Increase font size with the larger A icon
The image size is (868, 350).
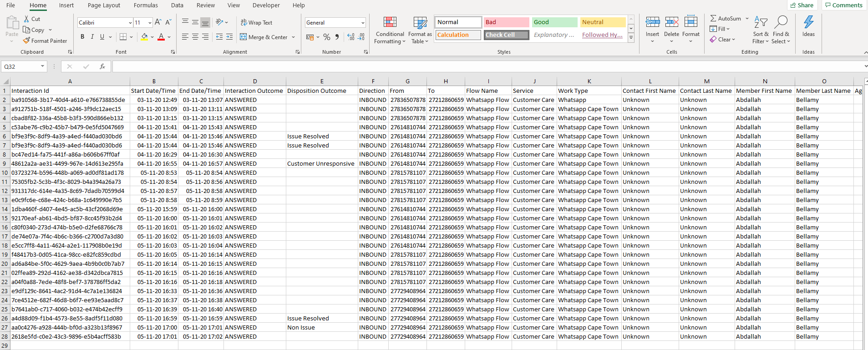pyautogui.click(x=158, y=22)
